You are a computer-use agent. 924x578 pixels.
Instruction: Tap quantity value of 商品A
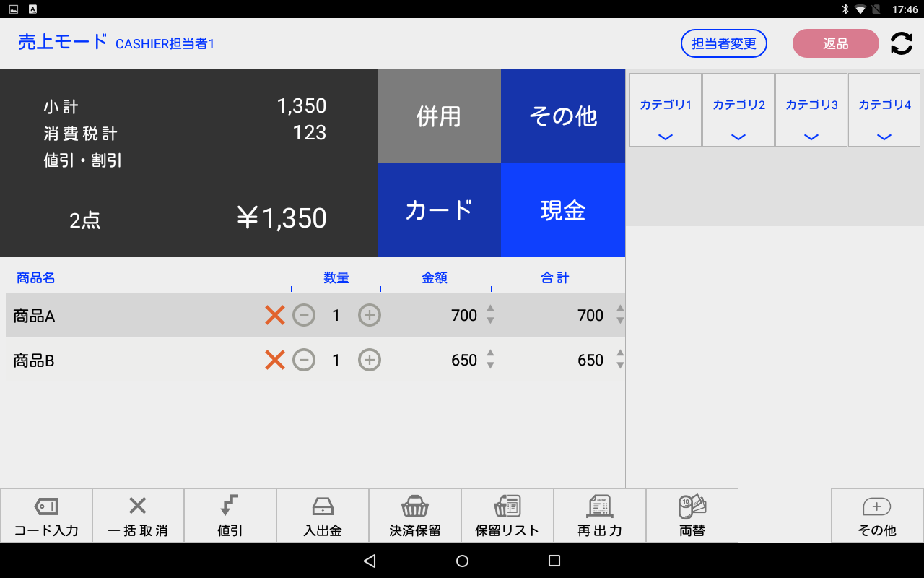(x=336, y=316)
